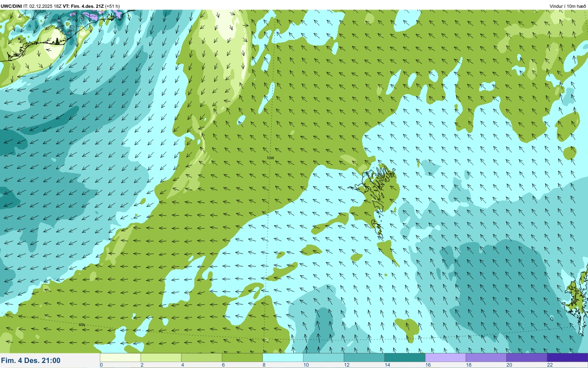
Task: Click the '(+51 h)' forecast offset text
Action: pyautogui.click(x=113, y=6)
